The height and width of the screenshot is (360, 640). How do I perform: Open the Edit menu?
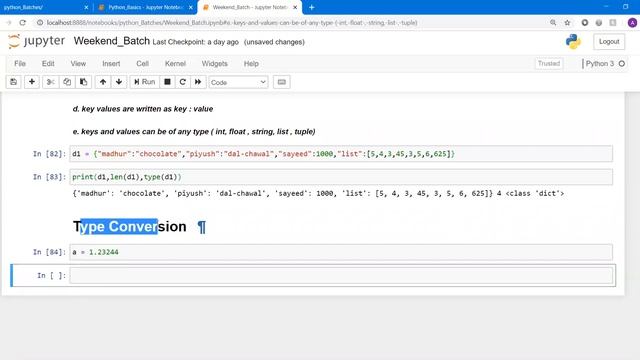coord(48,64)
